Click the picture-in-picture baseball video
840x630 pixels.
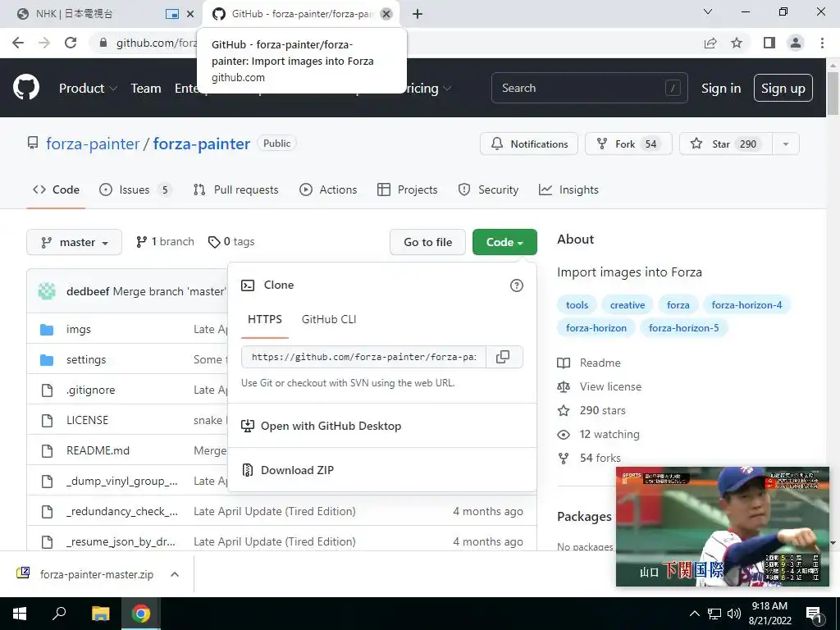(x=722, y=527)
